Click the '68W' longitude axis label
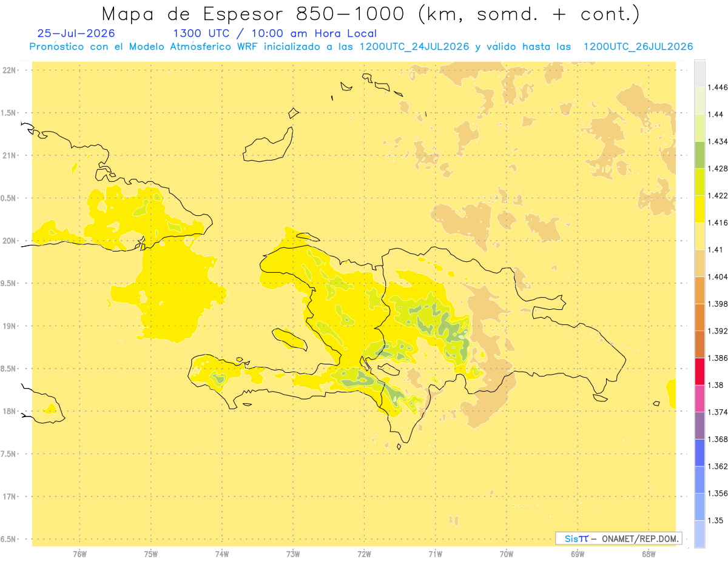728x562 pixels. click(x=649, y=554)
